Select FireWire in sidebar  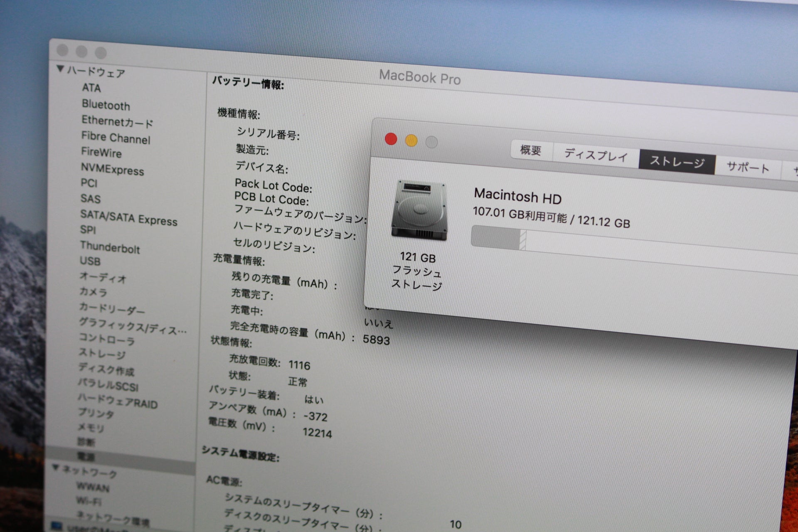tap(101, 152)
